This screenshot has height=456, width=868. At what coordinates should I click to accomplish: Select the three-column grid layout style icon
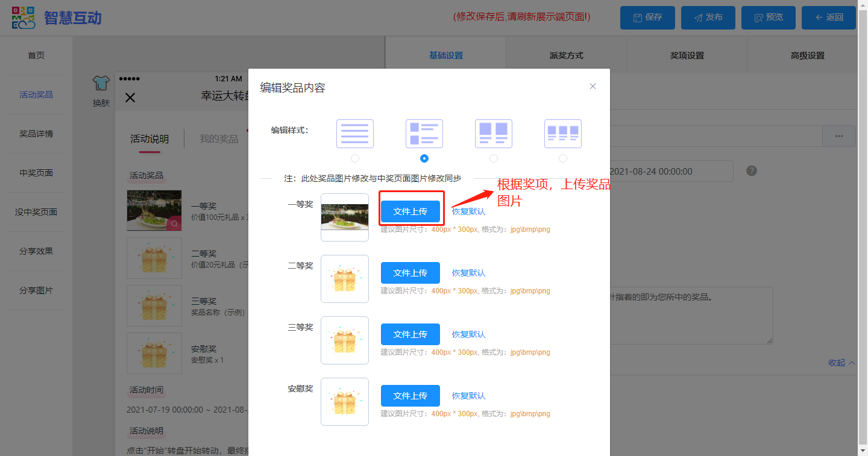pos(562,133)
